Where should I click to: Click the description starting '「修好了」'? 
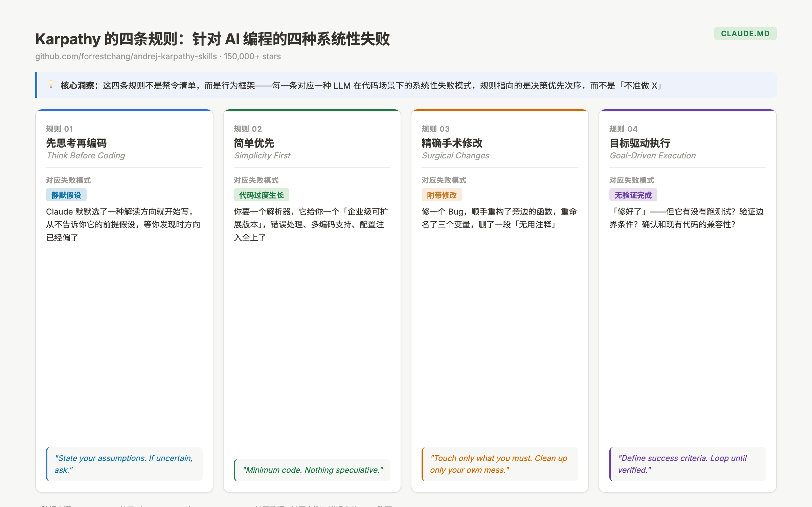point(686,218)
